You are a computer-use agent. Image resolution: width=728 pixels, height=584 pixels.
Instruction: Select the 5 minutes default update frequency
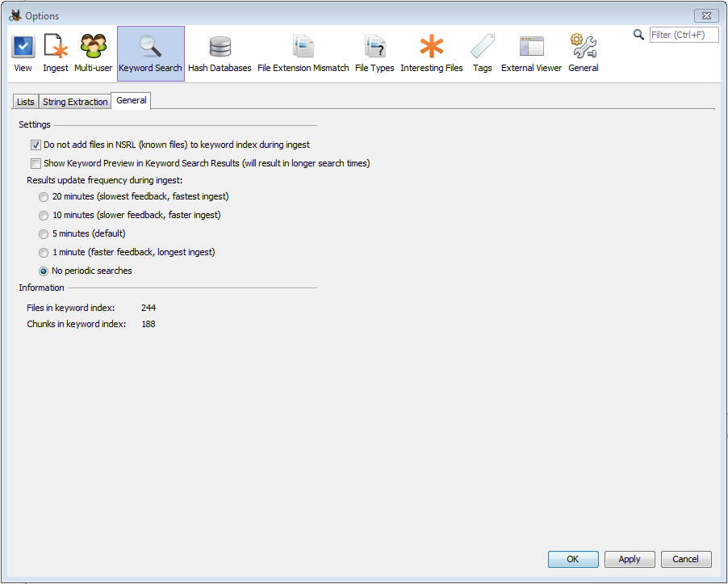[x=43, y=233]
